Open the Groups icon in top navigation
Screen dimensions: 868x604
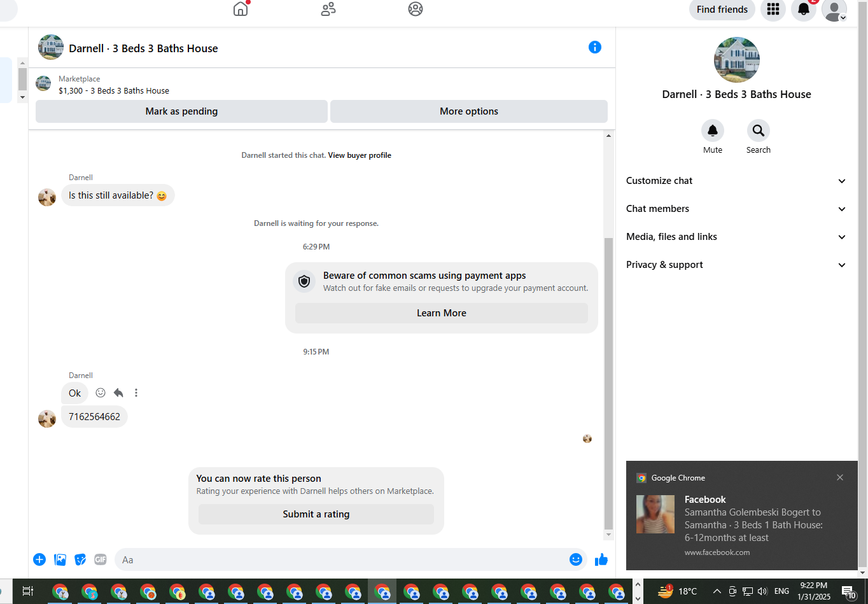tap(416, 9)
